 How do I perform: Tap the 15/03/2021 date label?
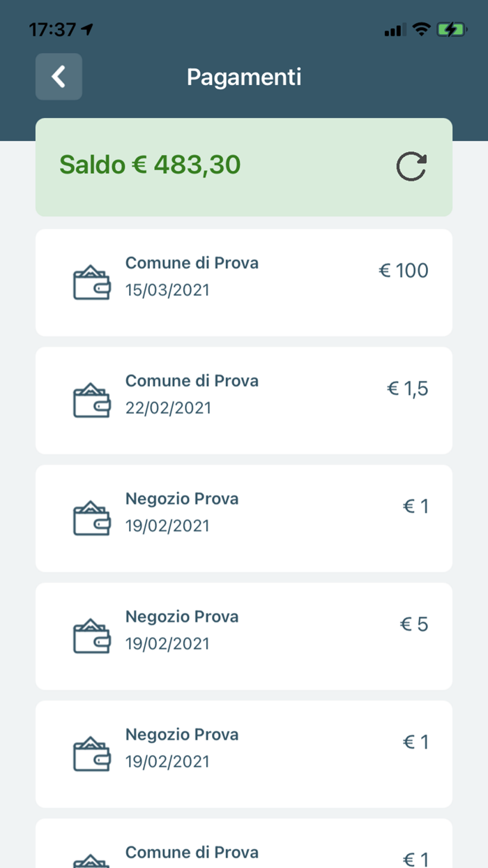coord(167,290)
